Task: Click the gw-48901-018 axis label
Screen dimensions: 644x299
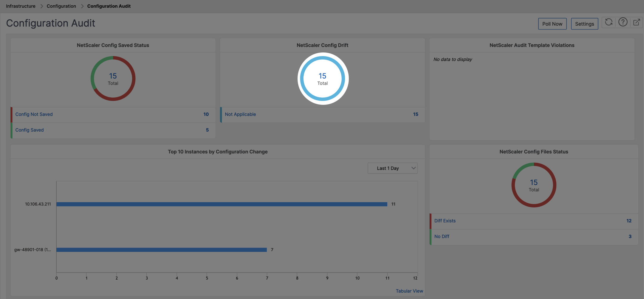Action: [x=32, y=250]
